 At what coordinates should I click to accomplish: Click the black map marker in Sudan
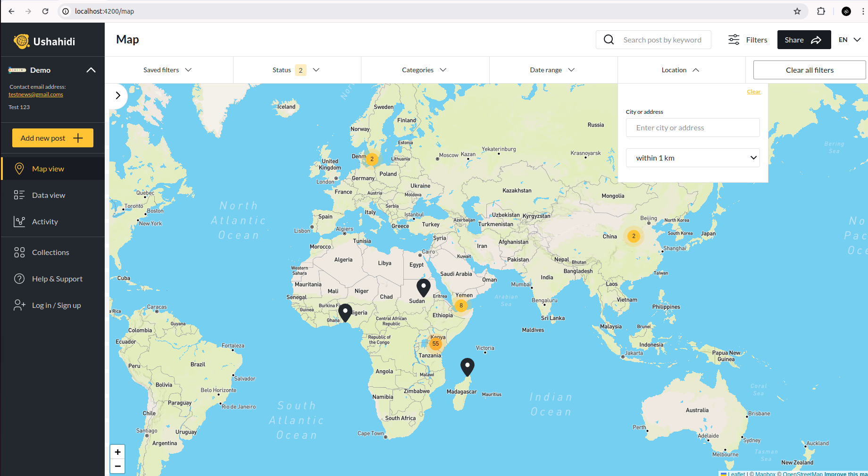coord(424,288)
